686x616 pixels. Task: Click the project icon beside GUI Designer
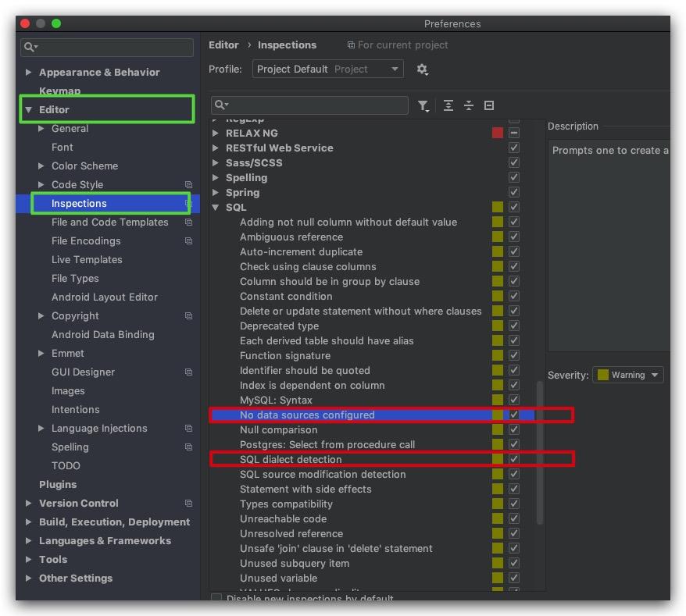click(188, 372)
